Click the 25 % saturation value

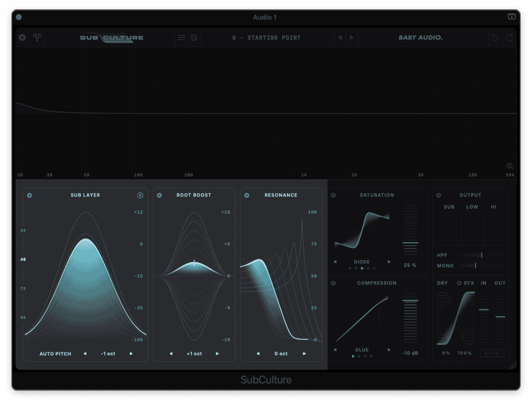(x=410, y=265)
